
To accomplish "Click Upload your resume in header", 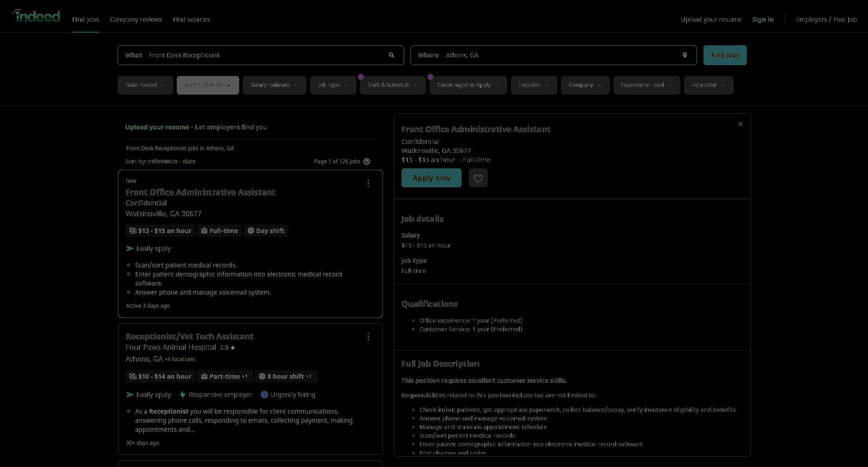I will click(x=711, y=19).
